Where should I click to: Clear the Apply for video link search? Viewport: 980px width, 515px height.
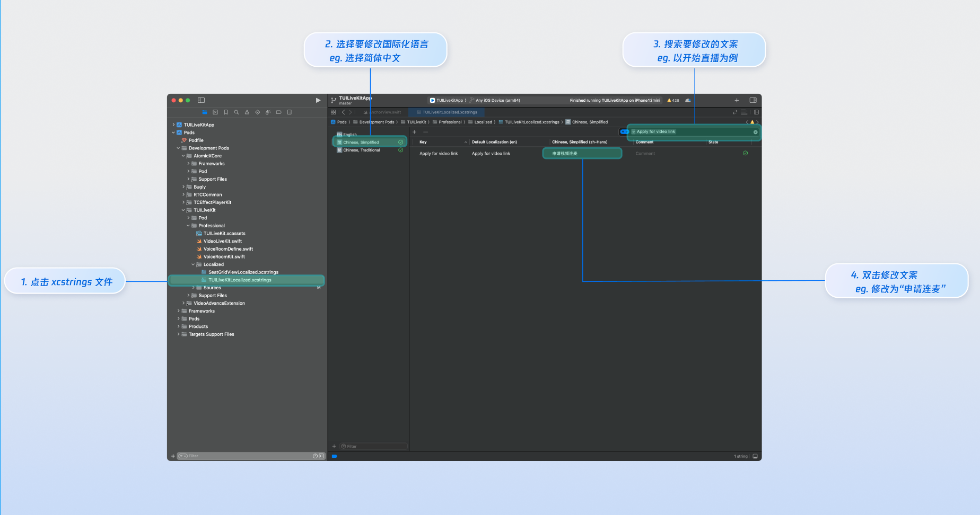(755, 132)
